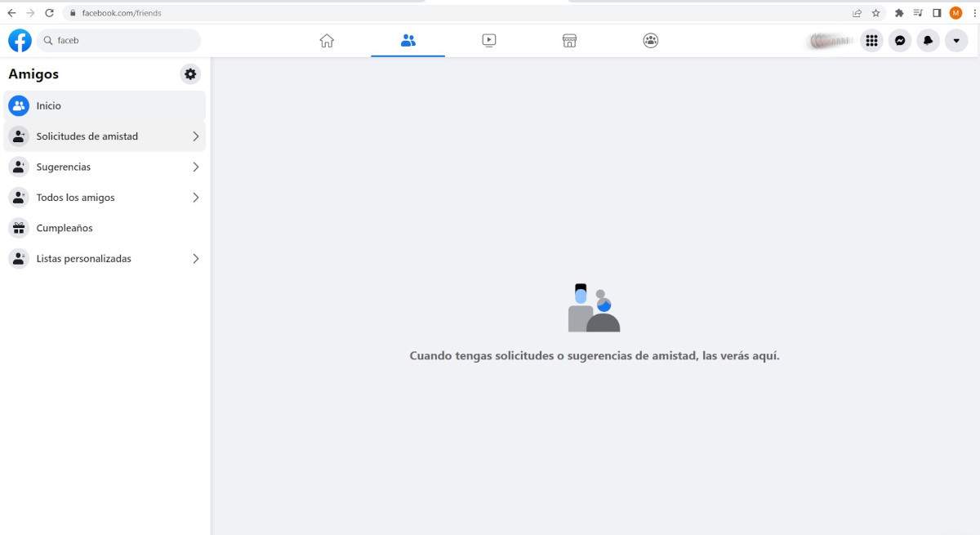Open the Home tab icon
The height and width of the screenshot is (535, 980).
pyautogui.click(x=327, y=40)
